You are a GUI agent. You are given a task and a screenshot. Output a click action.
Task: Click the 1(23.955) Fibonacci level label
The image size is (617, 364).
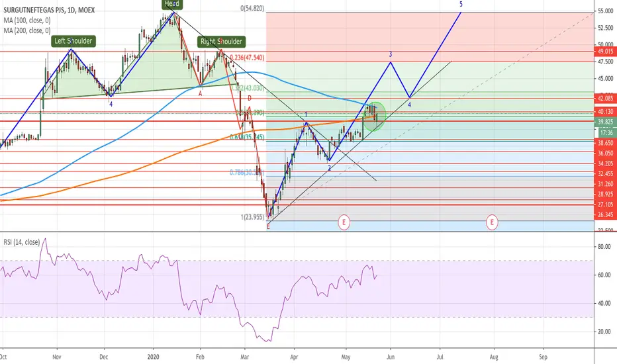252,217
